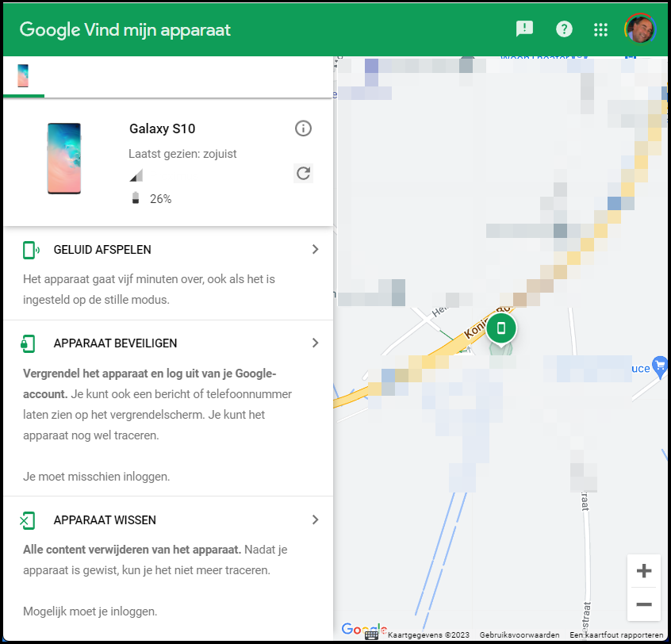The width and height of the screenshot is (671, 644).
Task: Open the Google apps grid
Action: pyautogui.click(x=601, y=29)
